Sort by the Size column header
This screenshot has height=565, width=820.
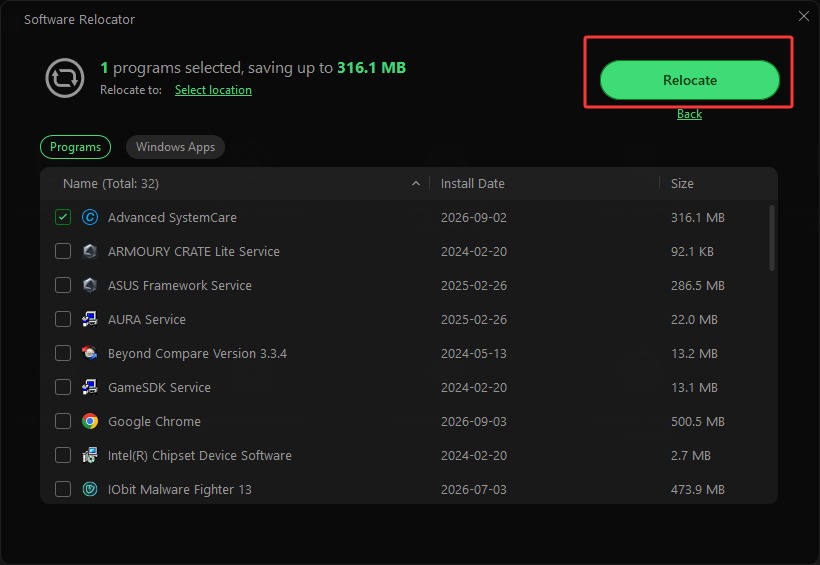(682, 184)
